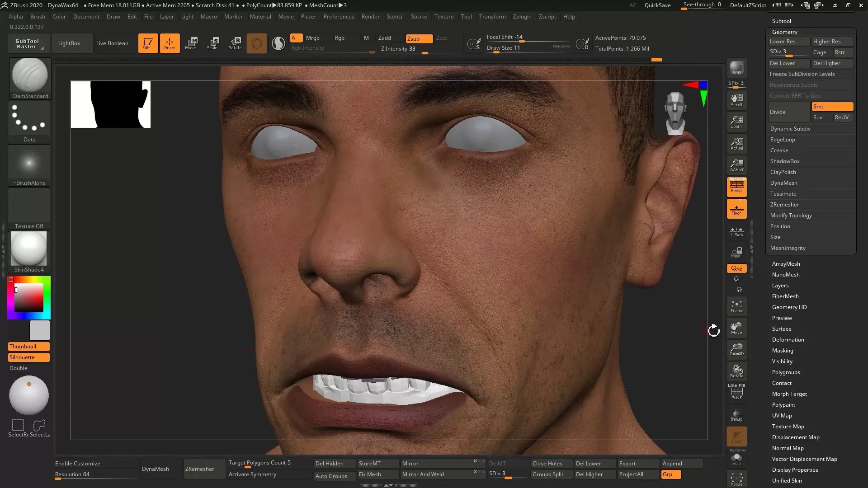Viewport: 868px width, 488px height.
Task: Open the Zplugin menu
Action: (522, 17)
